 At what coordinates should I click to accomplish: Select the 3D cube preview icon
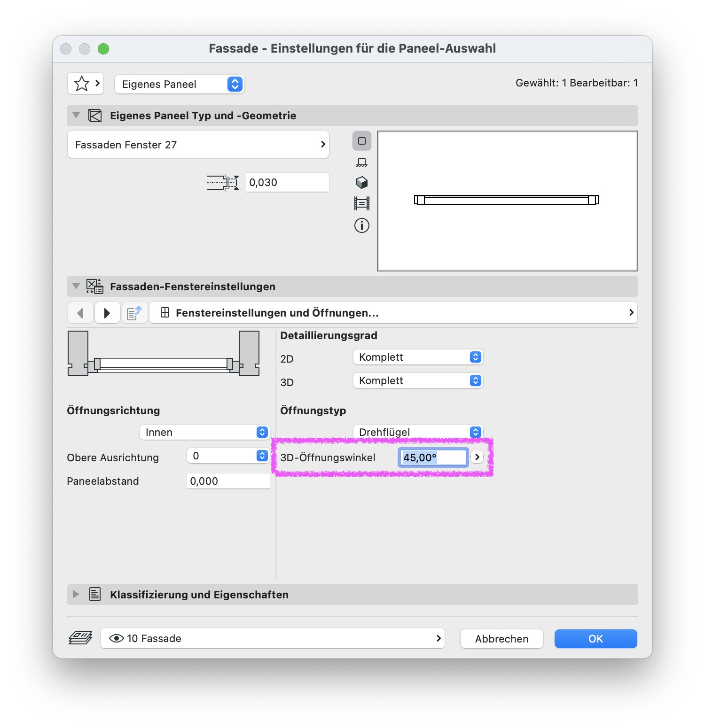coord(362,182)
